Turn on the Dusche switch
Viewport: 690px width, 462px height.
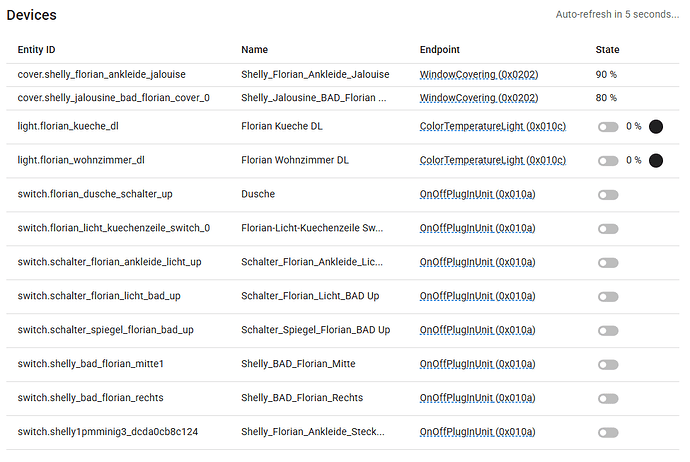(x=608, y=195)
